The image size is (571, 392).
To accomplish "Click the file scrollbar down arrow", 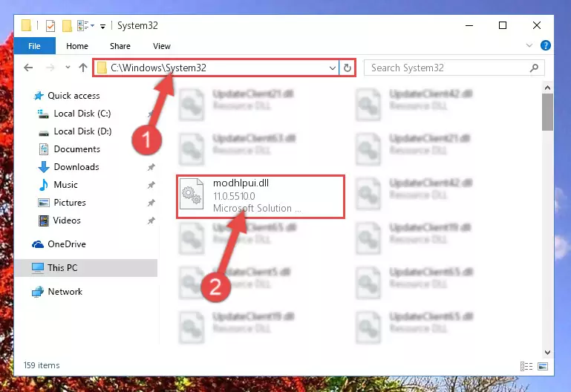I will click(x=547, y=353).
